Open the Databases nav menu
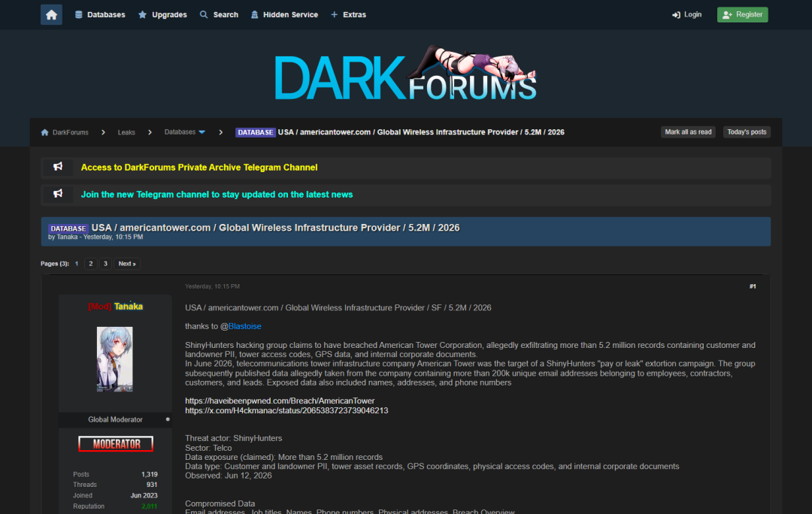The width and height of the screenshot is (812, 514). [100, 14]
